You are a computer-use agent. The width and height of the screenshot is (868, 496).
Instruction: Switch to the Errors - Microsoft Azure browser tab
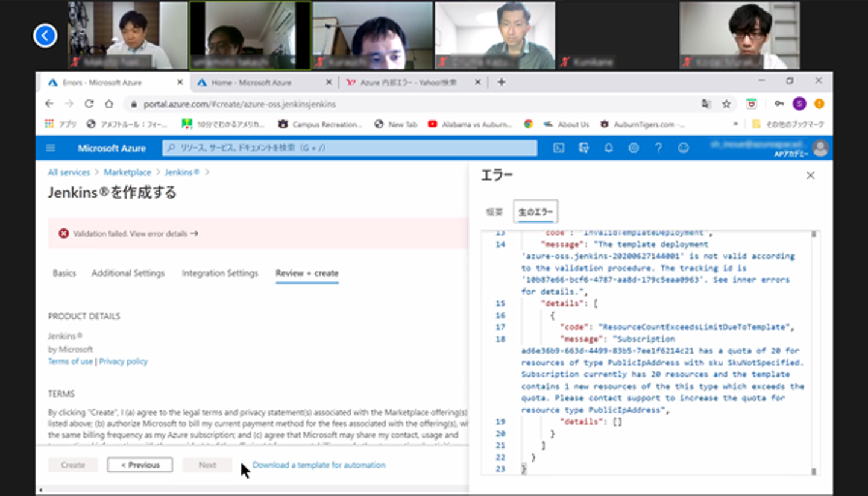tap(115, 83)
